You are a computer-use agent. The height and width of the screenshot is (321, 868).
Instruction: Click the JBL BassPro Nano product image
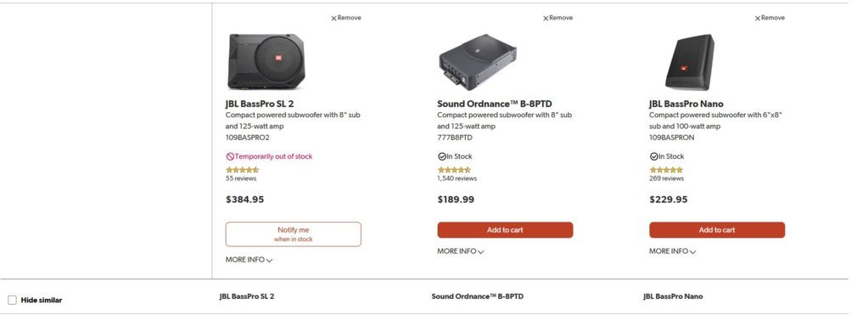[689, 62]
